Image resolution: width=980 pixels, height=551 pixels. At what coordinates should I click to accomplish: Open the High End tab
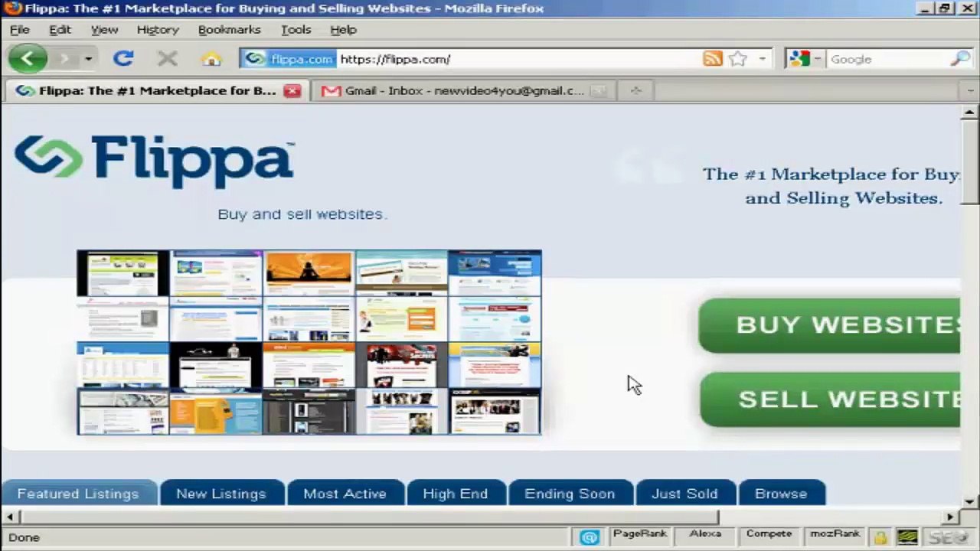(456, 493)
